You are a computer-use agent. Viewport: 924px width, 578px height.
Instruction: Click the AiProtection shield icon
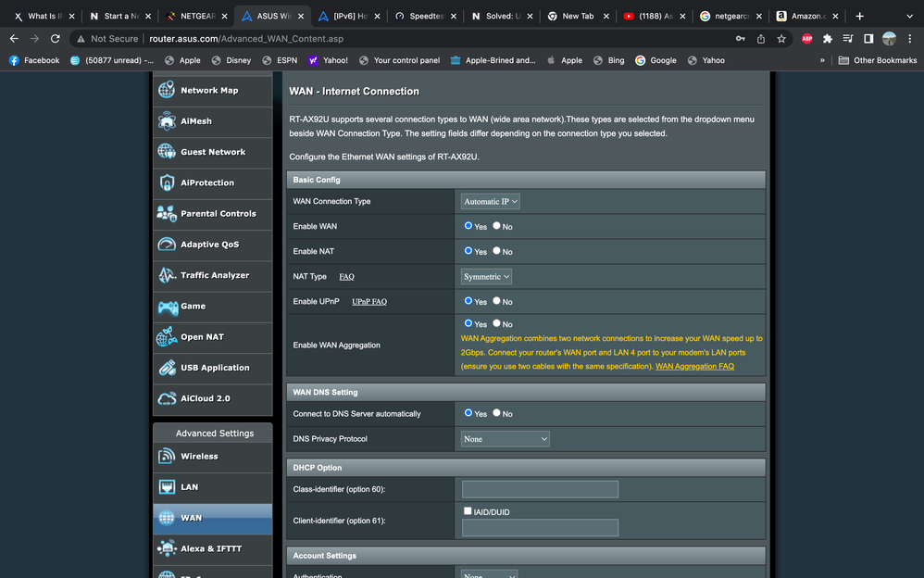coord(167,182)
